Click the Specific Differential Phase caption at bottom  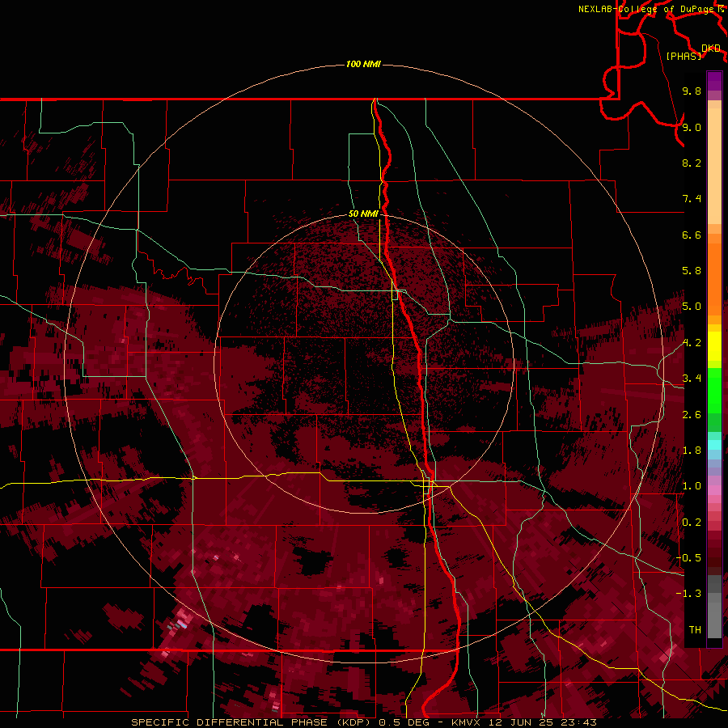tap(363, 722)
